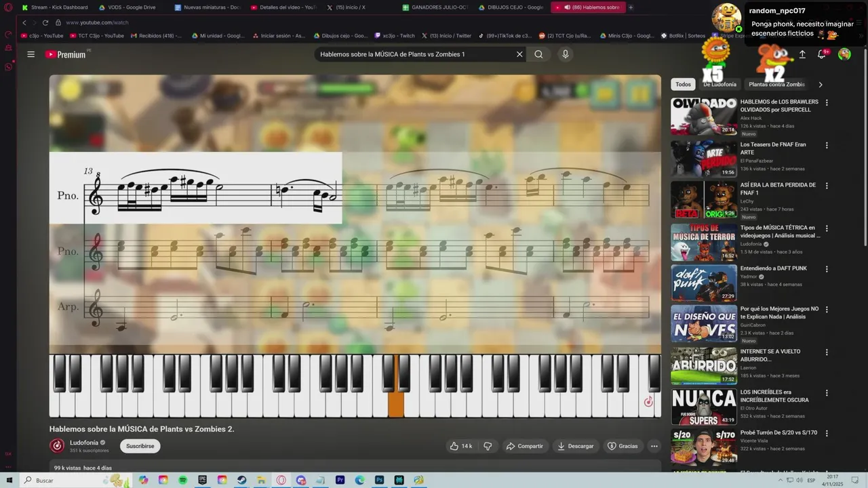Clear the YouTube search box text
Screen dimensions: 868x488
pyautogui.click(x=519, y=54)
